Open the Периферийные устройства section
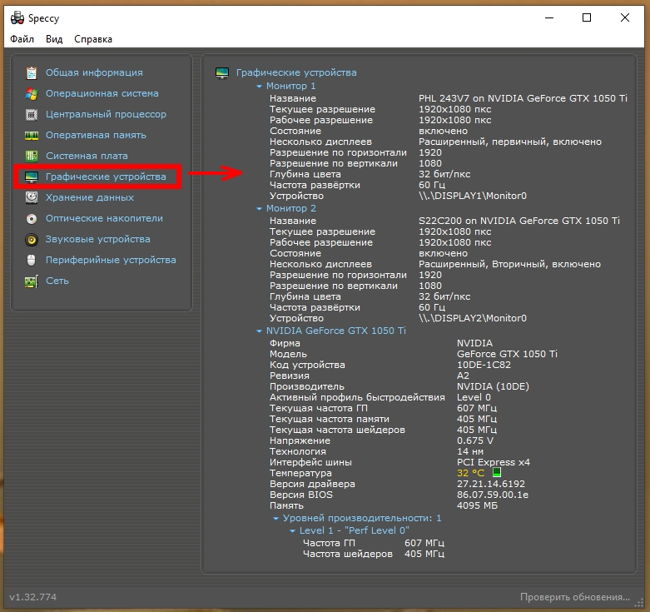The width and height of the screenshot is (650, 612). [x=111, y=260]
